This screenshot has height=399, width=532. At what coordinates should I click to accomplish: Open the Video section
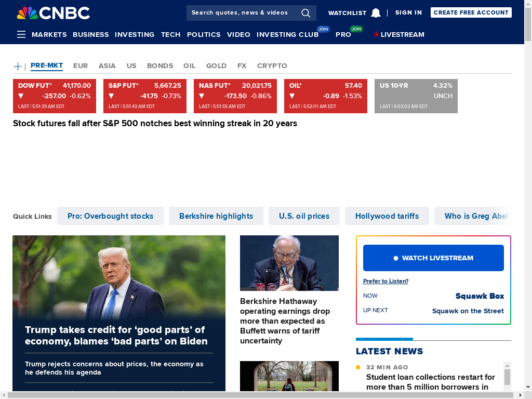tap(238, 35)
